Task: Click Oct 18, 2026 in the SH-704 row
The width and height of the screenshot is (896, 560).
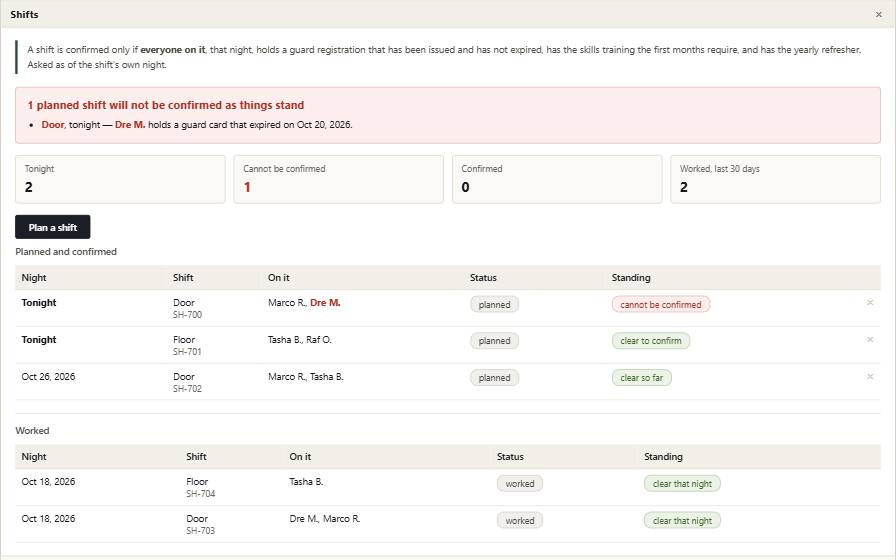Action: (49, 482)
